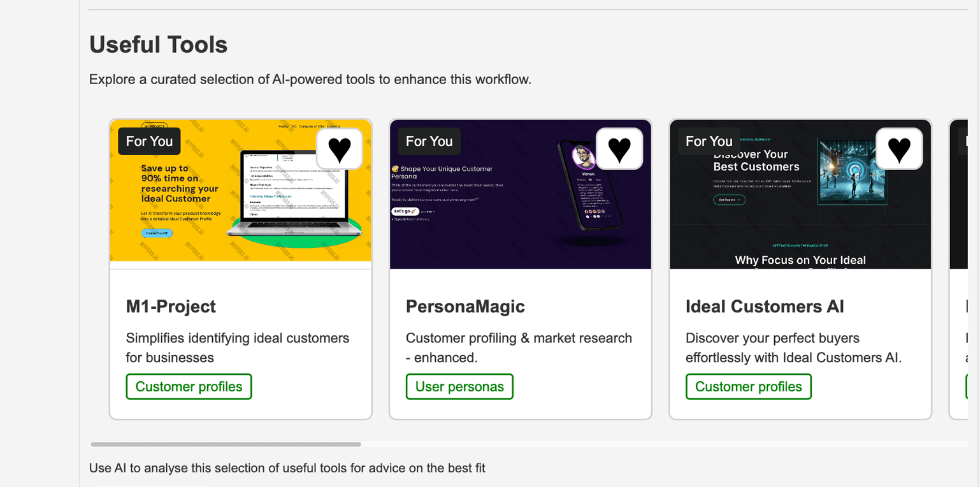Click the Customer profiles tag under Ideal Customers AI
Viewport: 980px width, 487px height.
tap(748, 387)
